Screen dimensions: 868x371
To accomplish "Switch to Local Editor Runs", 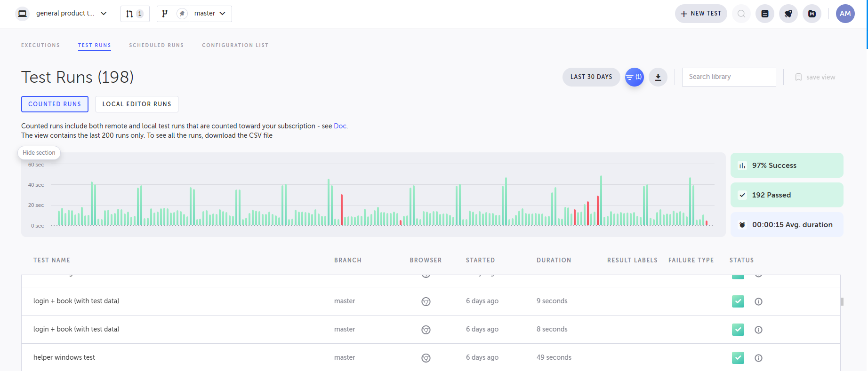I will (x=137, y=104).
